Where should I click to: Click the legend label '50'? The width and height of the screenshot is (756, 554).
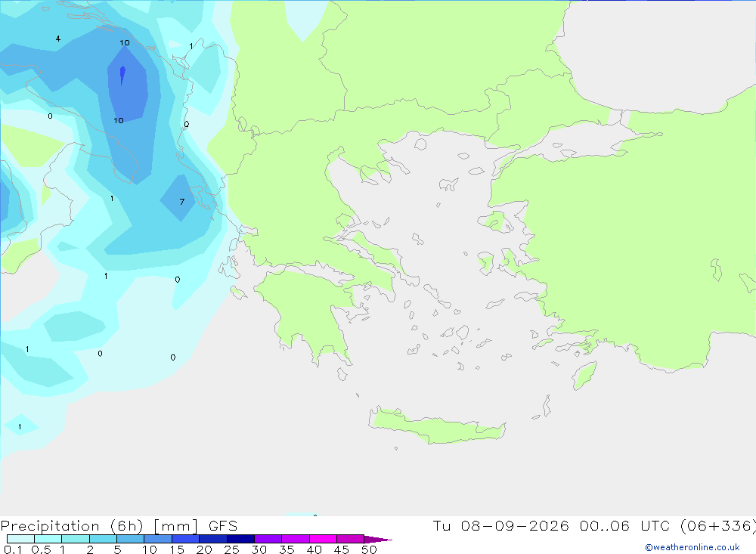click(x=369, y=549)
